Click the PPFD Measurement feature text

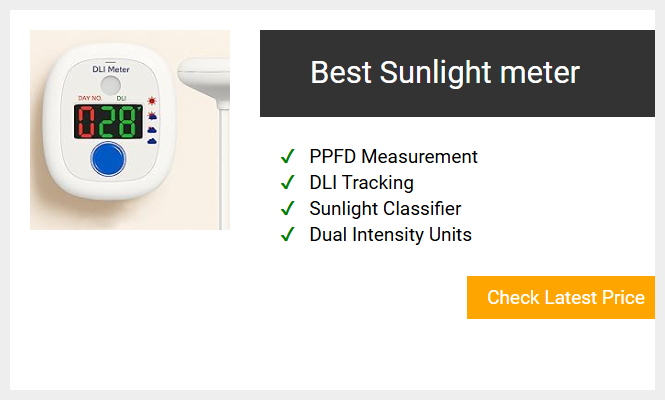(x=394, y=157)
